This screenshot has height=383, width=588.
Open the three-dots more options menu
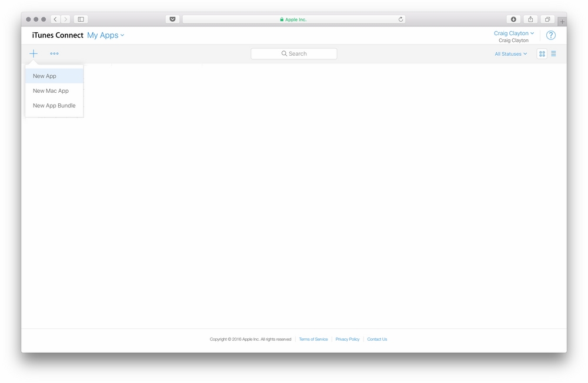coord(54,53)
